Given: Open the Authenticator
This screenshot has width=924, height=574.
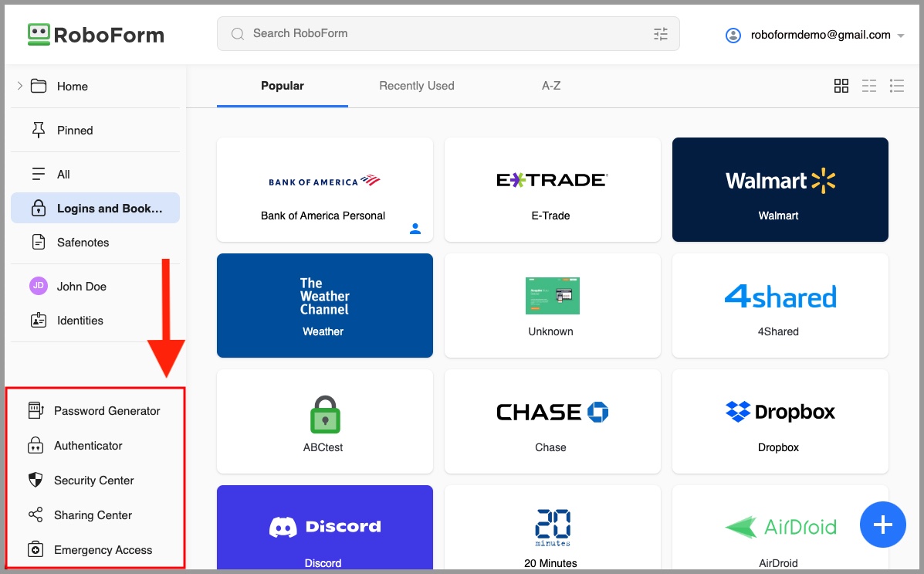Looking at the screenshot, I should click(88, 445).
